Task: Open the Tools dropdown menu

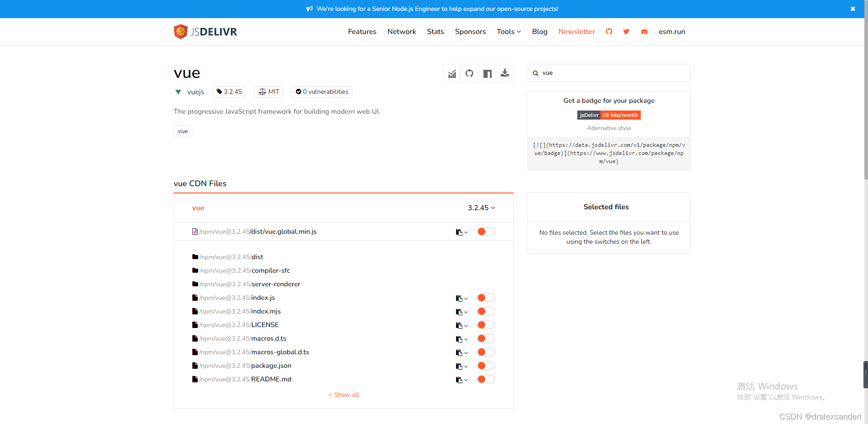Action: pyautogui.click(x=509, y=32)
